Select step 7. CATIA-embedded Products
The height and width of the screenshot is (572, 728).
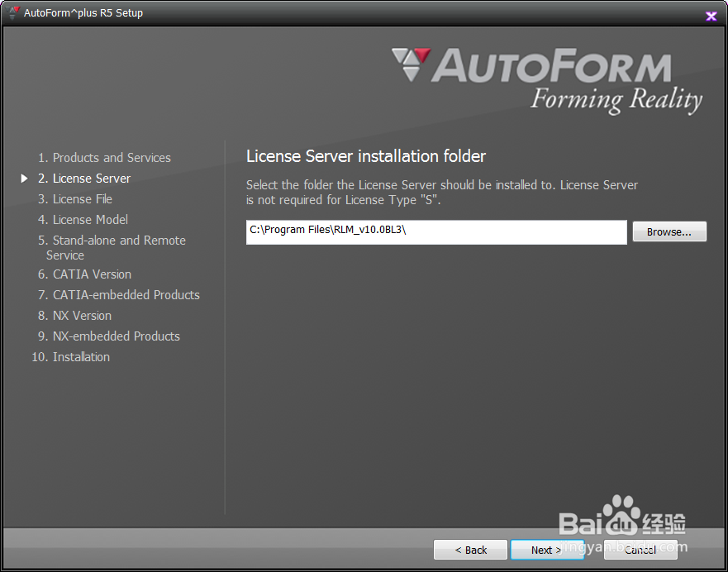pos(119,295)
